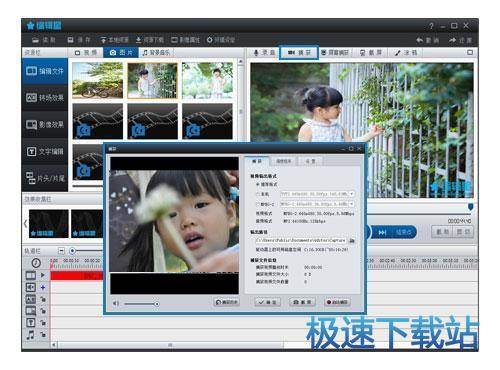The image size is (500, 370).
Task: Switch to the Pictures resource tab
Action: coord(121,53)
